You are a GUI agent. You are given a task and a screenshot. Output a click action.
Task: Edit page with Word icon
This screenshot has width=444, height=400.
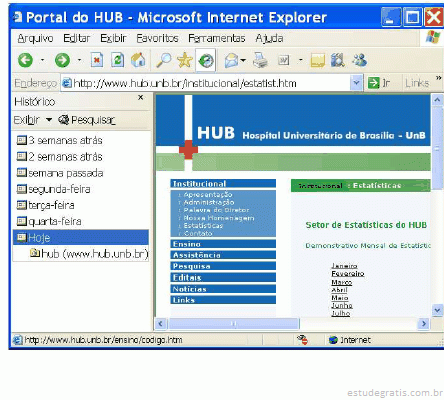point(284,60)
